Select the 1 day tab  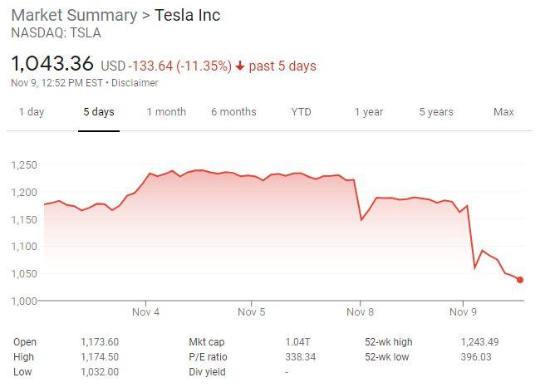32,112
